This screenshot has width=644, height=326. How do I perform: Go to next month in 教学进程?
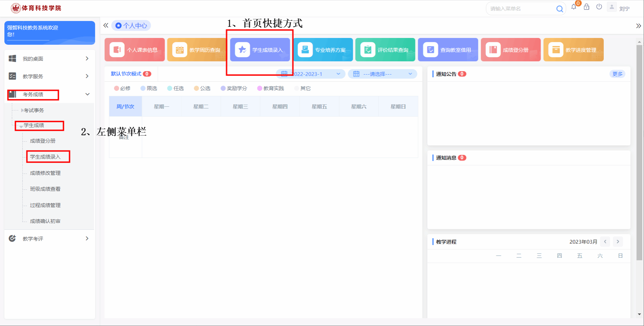618,242
